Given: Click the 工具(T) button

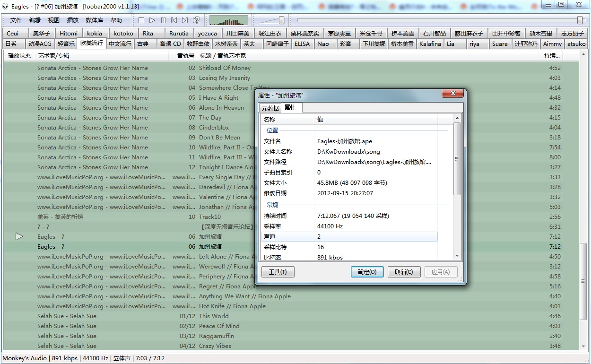Looking at the screenshot, I should [x=278, y=272].
